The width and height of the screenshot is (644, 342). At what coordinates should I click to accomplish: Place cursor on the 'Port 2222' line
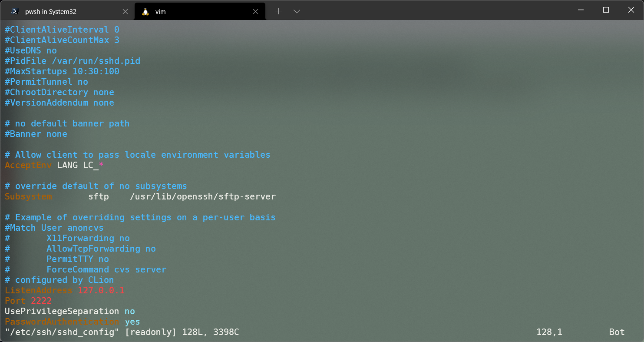click(x=28, y=300)
